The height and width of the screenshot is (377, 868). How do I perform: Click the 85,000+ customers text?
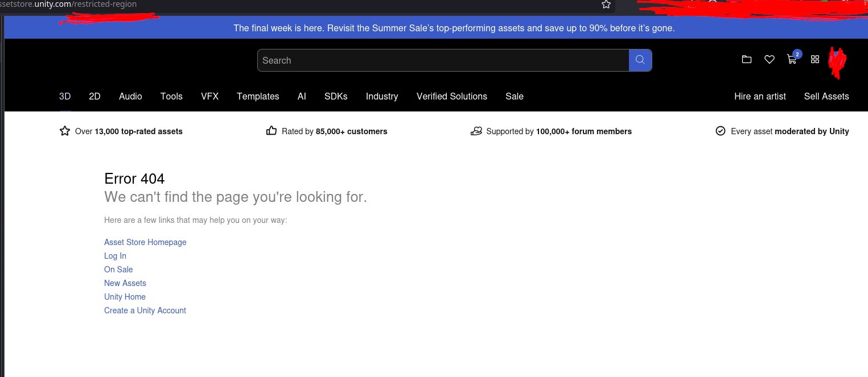[351, 131]
